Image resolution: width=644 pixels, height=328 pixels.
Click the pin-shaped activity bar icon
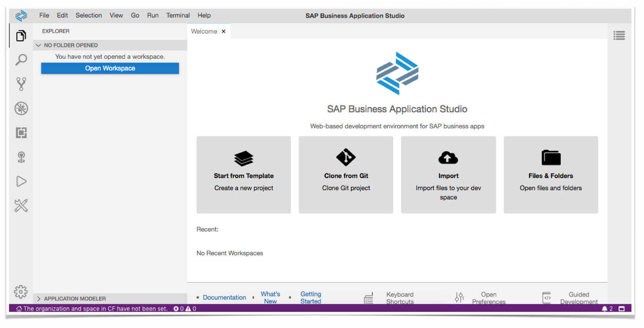coord(21,157)
